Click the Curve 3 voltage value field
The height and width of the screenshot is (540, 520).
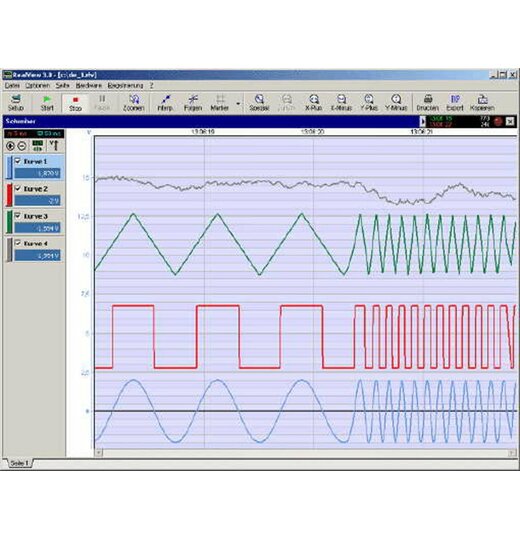pos(38,228)
